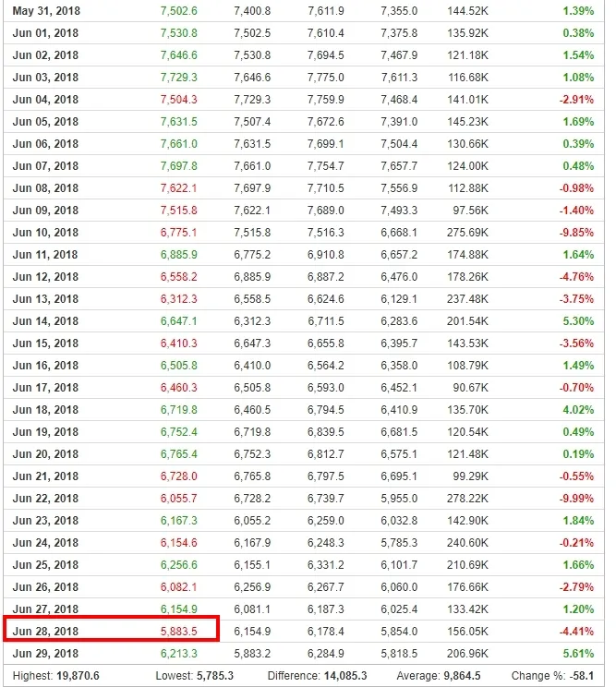Click the Highest value 19,870.6 summary

(x=78, y=676)
